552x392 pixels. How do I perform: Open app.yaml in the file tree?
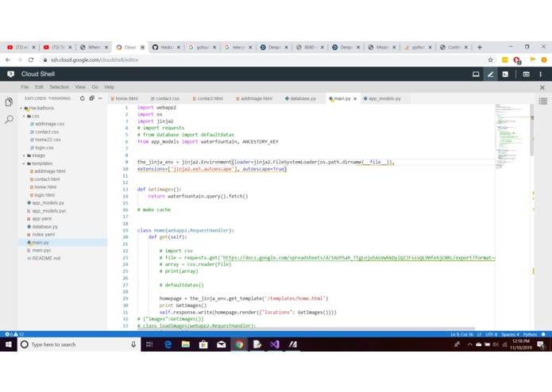click(41, 219)
